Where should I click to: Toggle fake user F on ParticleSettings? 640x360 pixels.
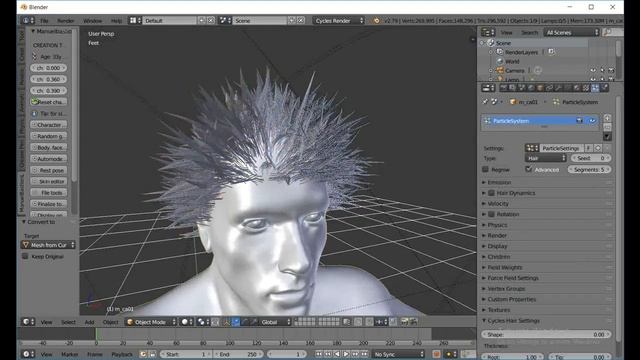pos(589,148)
